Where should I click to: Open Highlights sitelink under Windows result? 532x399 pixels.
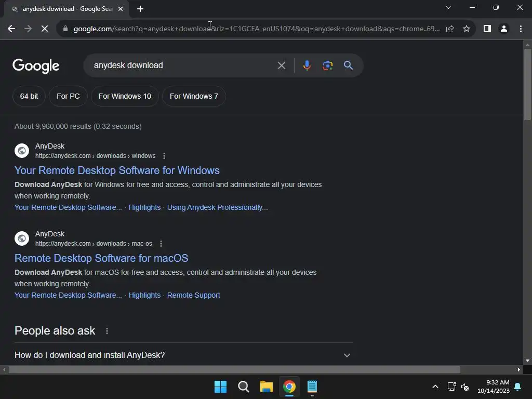click(144, 207)
